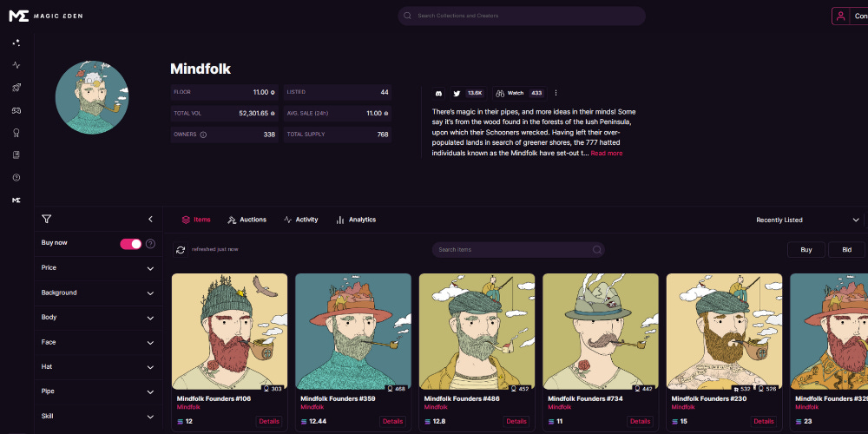This screenshot has width=868, height=434.
Task: Expand the Background filter
Action: tap(98, 293)
